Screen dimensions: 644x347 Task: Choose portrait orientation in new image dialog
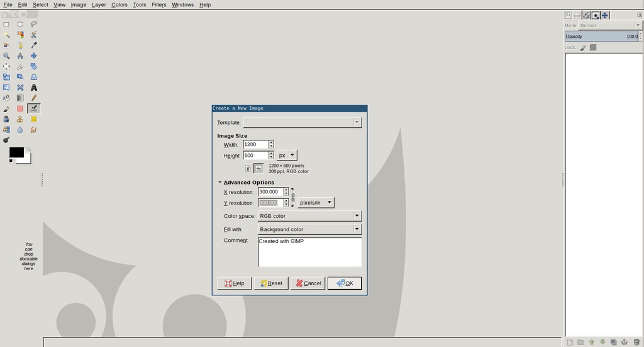click(248, 169)
